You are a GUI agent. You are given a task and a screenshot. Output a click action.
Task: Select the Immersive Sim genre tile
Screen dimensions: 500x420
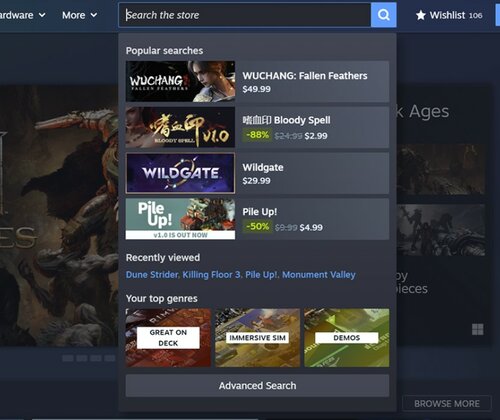coord(257,338)
